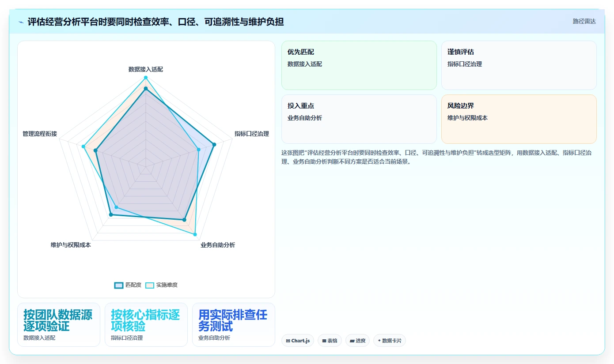Click the 投入重点 card heading

click(301, 106)
